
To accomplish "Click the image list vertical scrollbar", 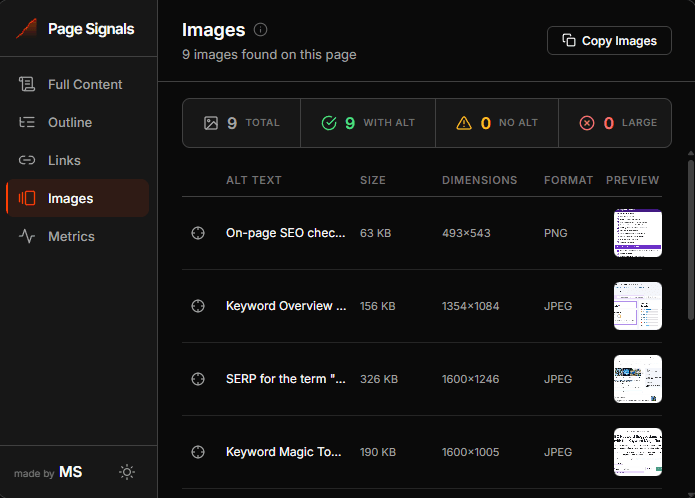I will (691, 240).
